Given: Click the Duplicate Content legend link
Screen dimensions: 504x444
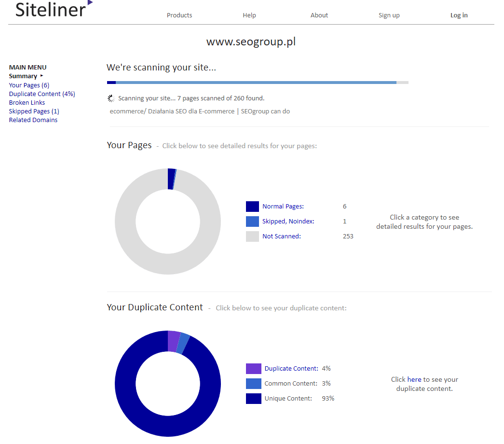Looking at the screenshot, I should (x=291, y=368).
